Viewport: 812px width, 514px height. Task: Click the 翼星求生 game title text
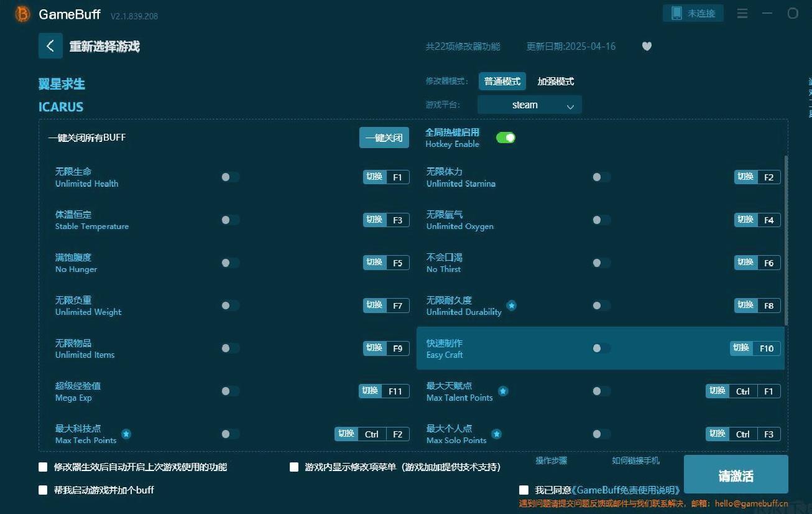(x=62, y=84)
